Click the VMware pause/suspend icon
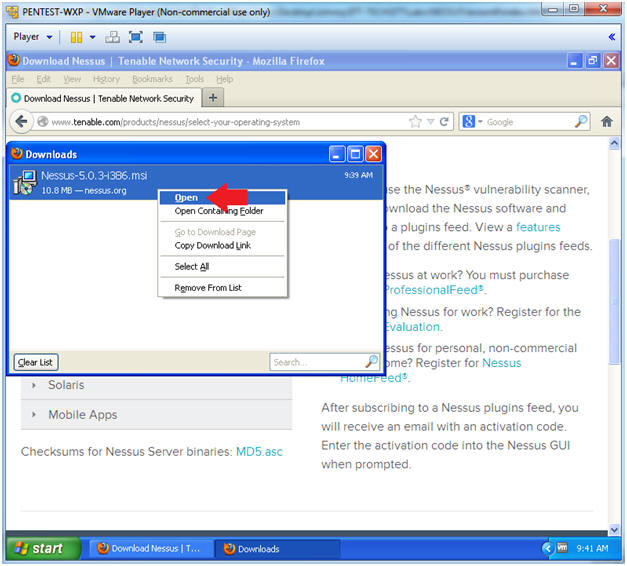Viewport: 627px width, 566px height. (76, 37)
